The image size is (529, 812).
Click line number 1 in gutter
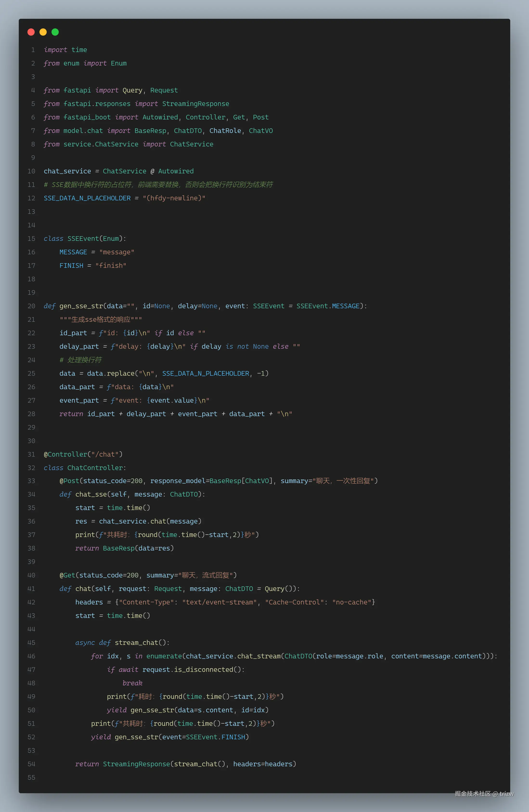click(x=33, y=50)
